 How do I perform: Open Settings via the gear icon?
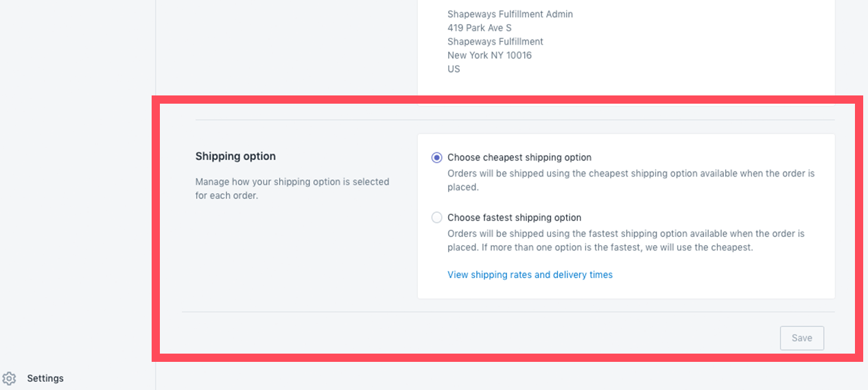point(9,378)
